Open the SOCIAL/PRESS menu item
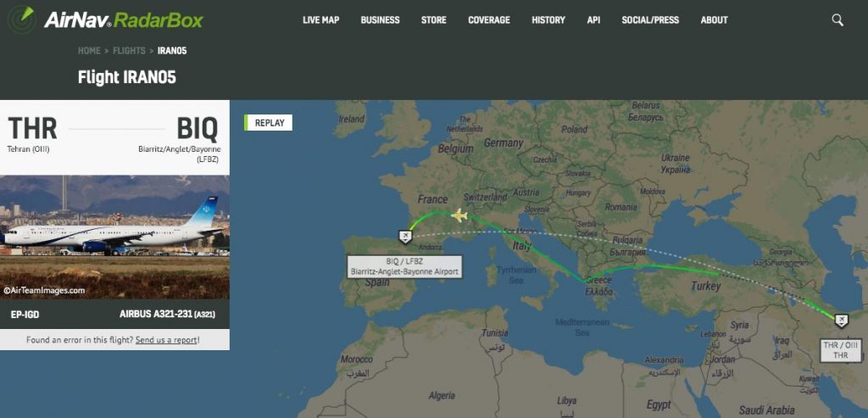 pyautogui.click(x=650, y=20)
